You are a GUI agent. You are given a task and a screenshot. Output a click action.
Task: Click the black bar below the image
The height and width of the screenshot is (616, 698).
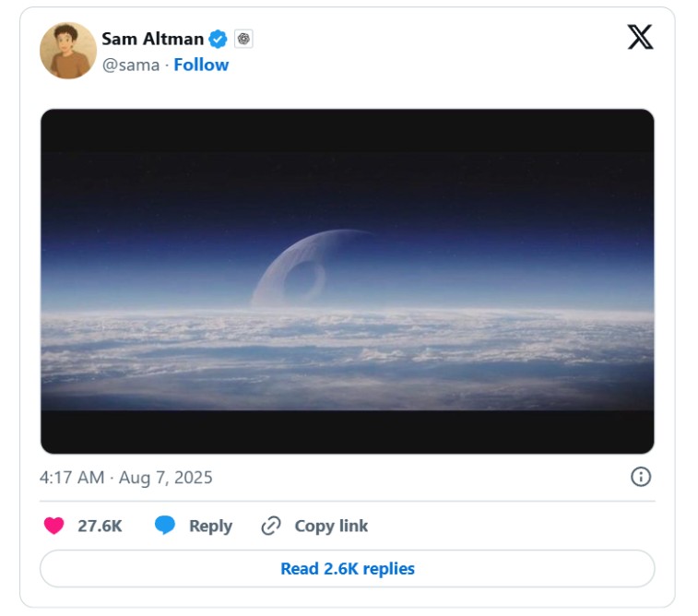click(x=348, y=432)
